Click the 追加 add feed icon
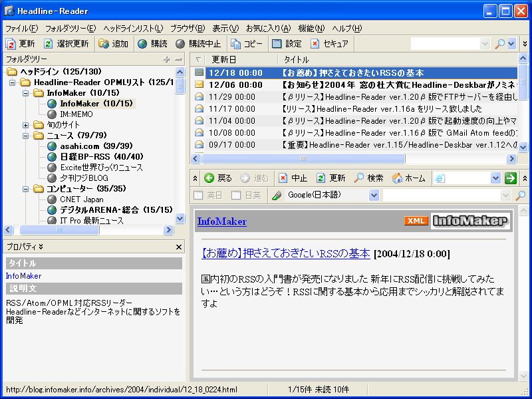 coord(104,44)
